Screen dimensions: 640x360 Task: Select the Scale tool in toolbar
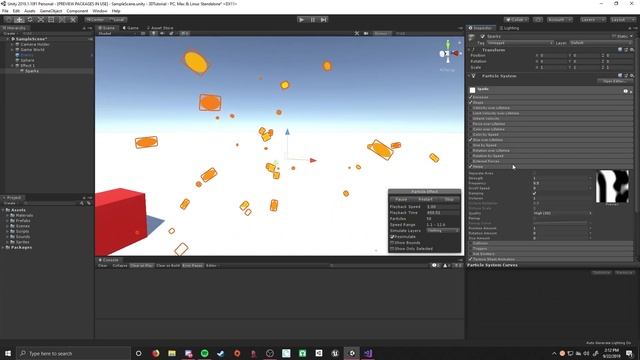point(40,20)
